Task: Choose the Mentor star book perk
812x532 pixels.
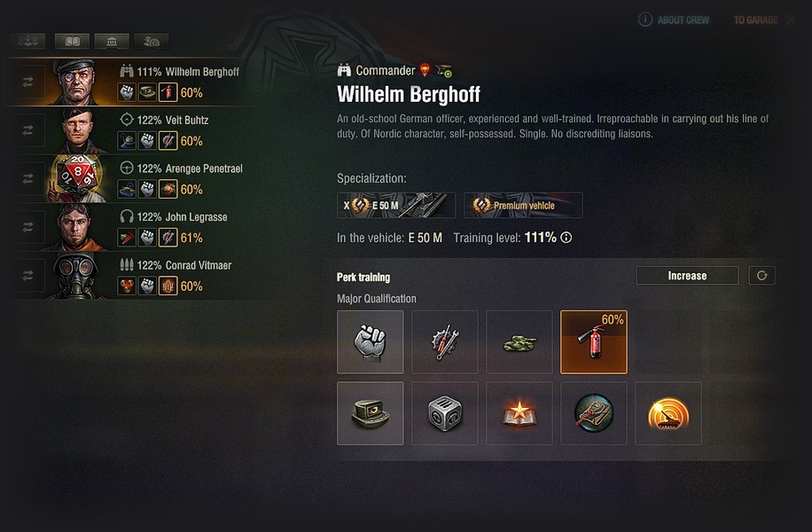Action: [x=519, y=413]
